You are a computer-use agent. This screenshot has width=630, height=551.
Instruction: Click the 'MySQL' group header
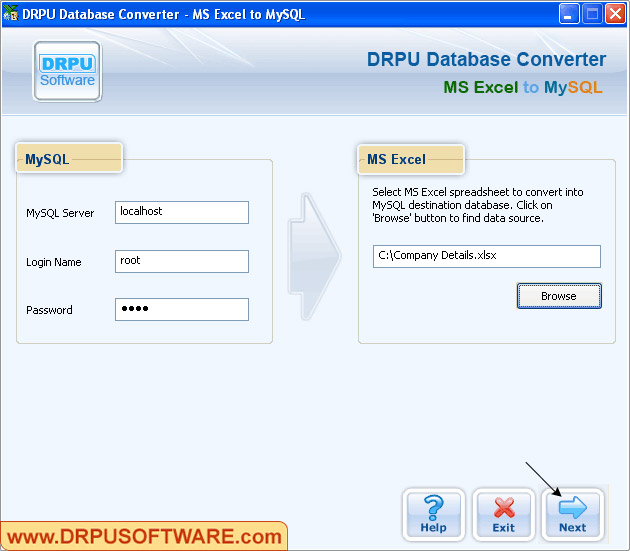[x=69, y=159]
